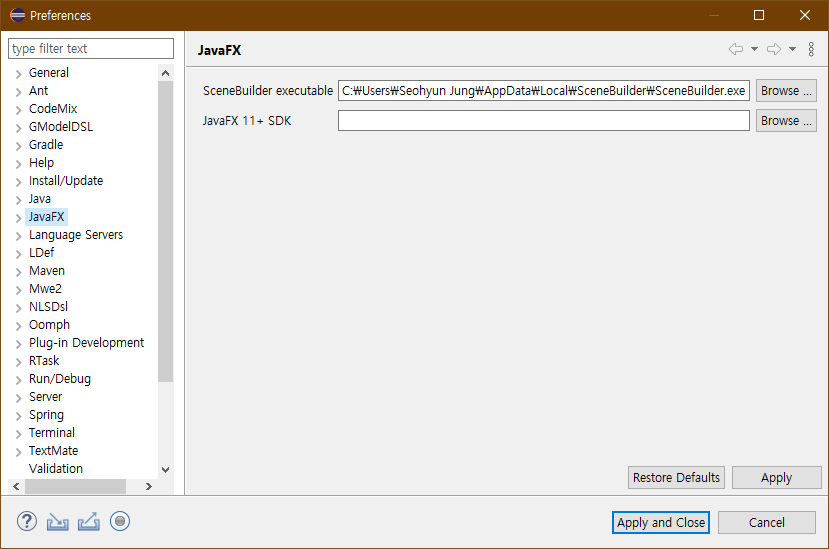Expand the CodeMix tree node
Viewport: 829px width, 549px height.
pos(19,109)
